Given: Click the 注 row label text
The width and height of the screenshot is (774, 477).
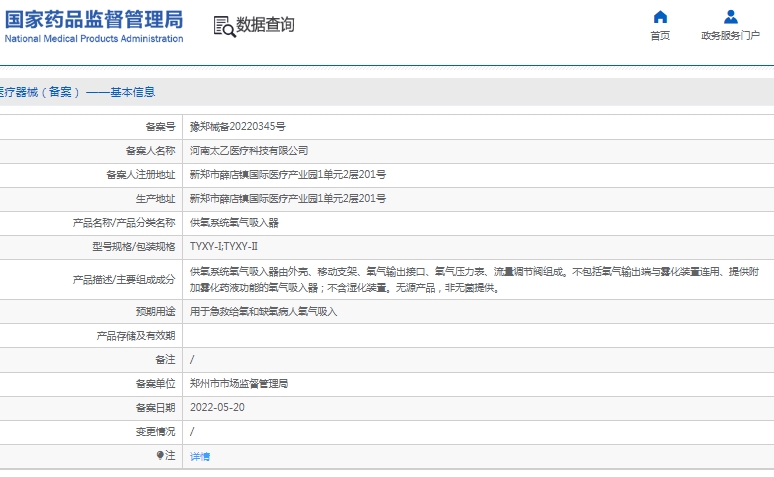Looking at the screenshot, I should pyautogui.click(x=170, y=455).
